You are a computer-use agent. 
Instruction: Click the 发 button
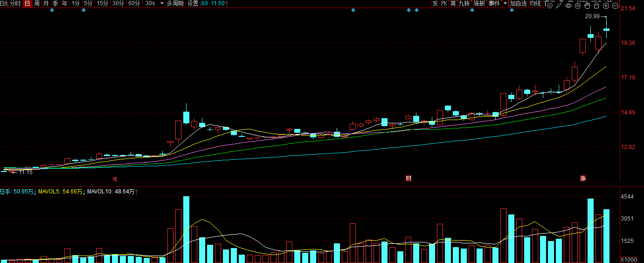pyautogui.click(x=435, y=3)
